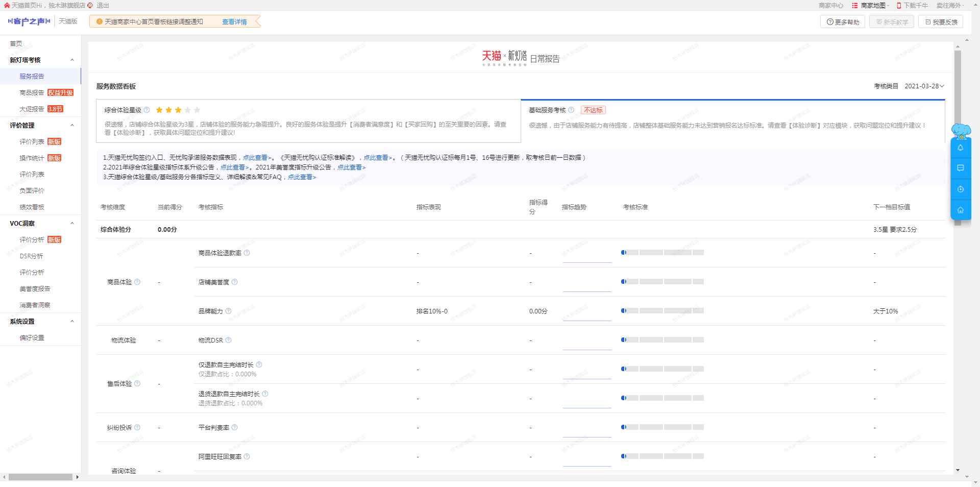980x487 pixels.
Task: Show info icon next to 品牌能力
Action: click(x=229, y=311)
